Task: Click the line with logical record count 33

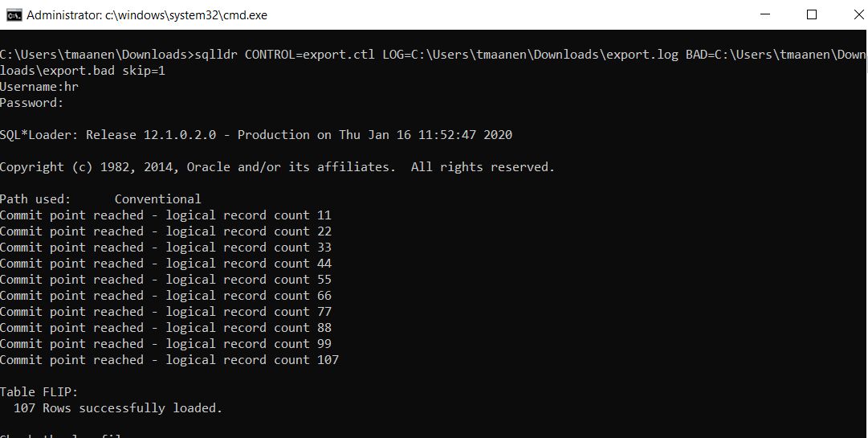Action: coord(165,248)
